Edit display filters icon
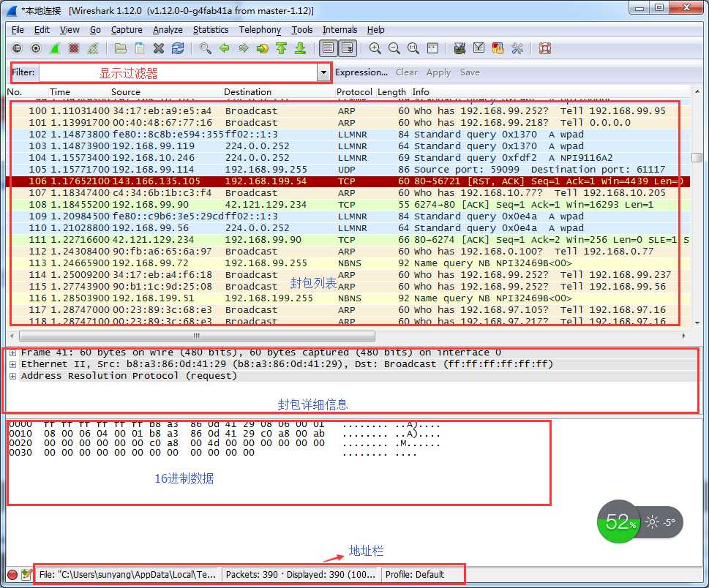The image size is (709, 588). [x=479, y=48]
